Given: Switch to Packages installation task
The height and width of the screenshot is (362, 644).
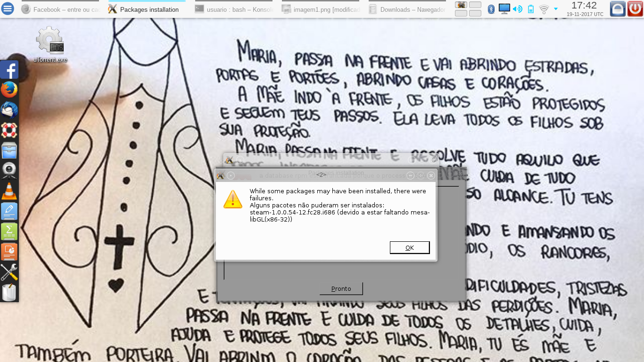Looking at the screenshot, I should click(147, 9).
